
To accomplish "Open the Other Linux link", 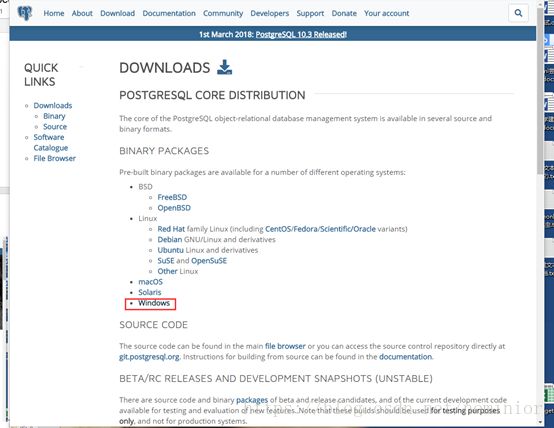I will point(167,271).
